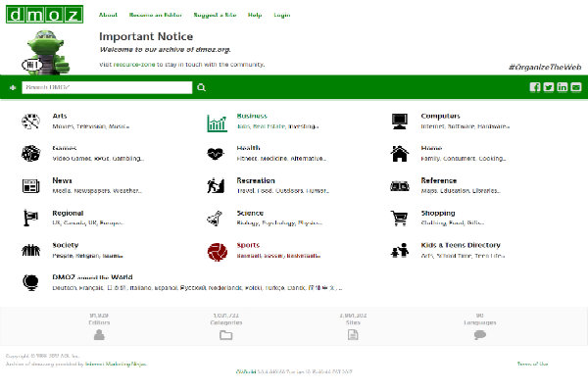Image resolution: width=588 pixels, height=392 pixels.
Task: Open the Reference category heading
Action: (x=439, y=180)
